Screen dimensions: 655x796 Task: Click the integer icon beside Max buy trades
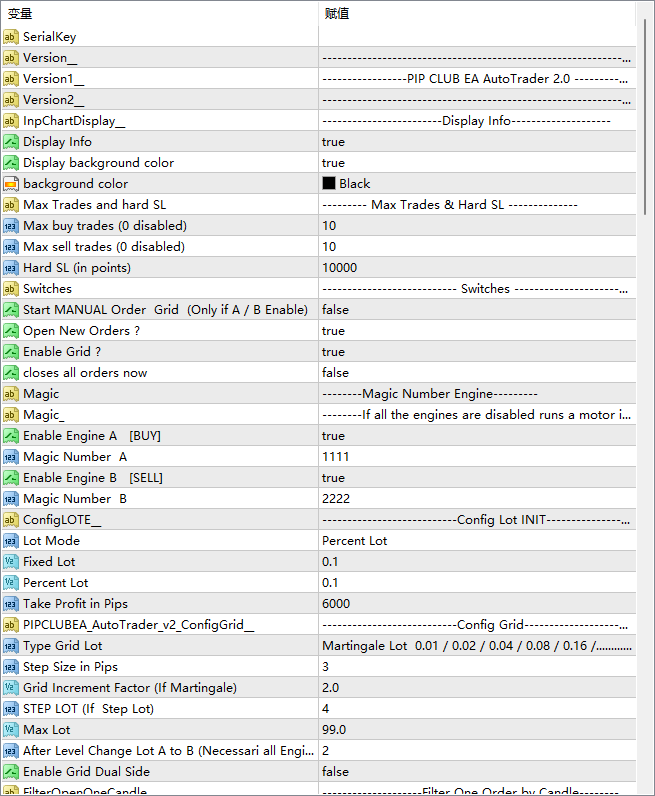[x=11, y=226]
